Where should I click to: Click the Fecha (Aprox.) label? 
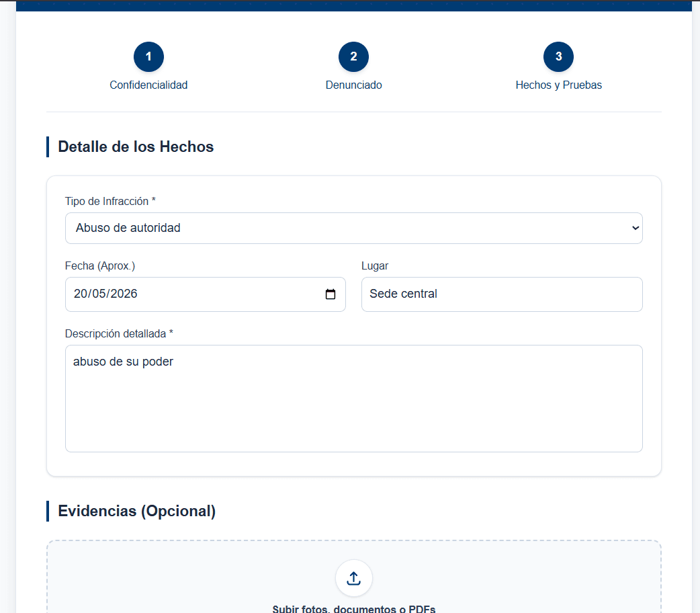pyautogui.click(x=100, y=266)
